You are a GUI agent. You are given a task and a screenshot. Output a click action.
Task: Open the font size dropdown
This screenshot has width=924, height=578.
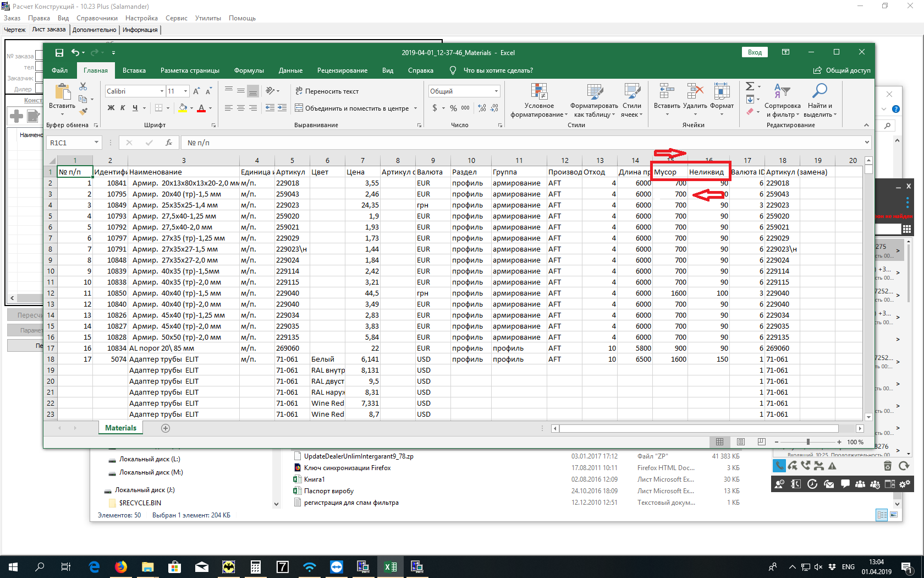coord(186,91)
